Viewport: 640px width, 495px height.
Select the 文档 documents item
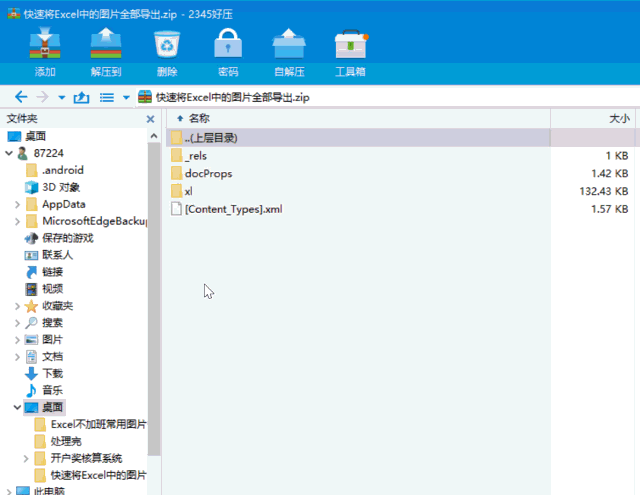[44, 357]
